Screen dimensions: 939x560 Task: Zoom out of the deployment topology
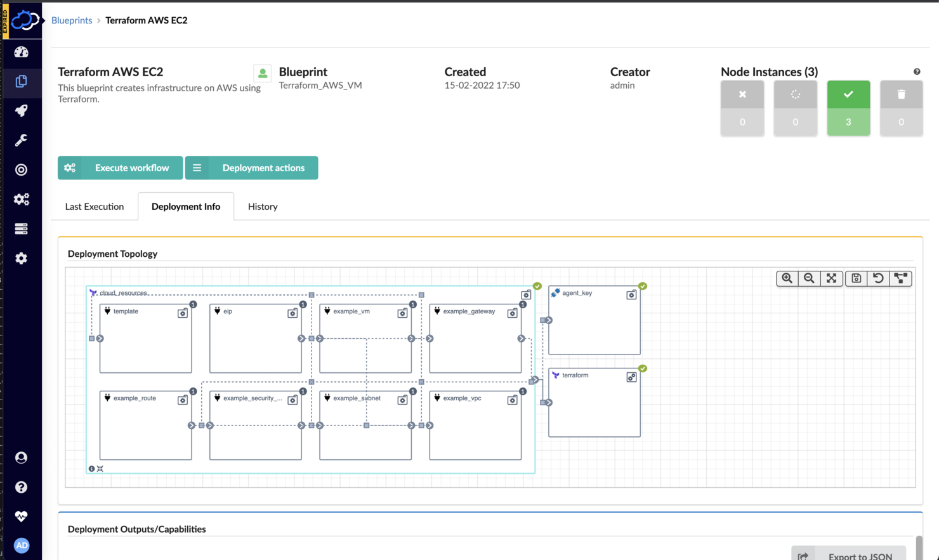pyautogui.click(x=809, y=278)
